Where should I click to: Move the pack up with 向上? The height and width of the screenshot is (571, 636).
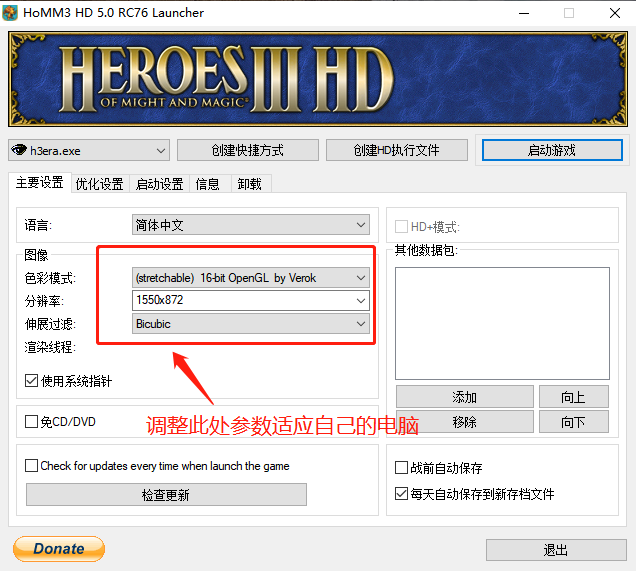(574, 397)
